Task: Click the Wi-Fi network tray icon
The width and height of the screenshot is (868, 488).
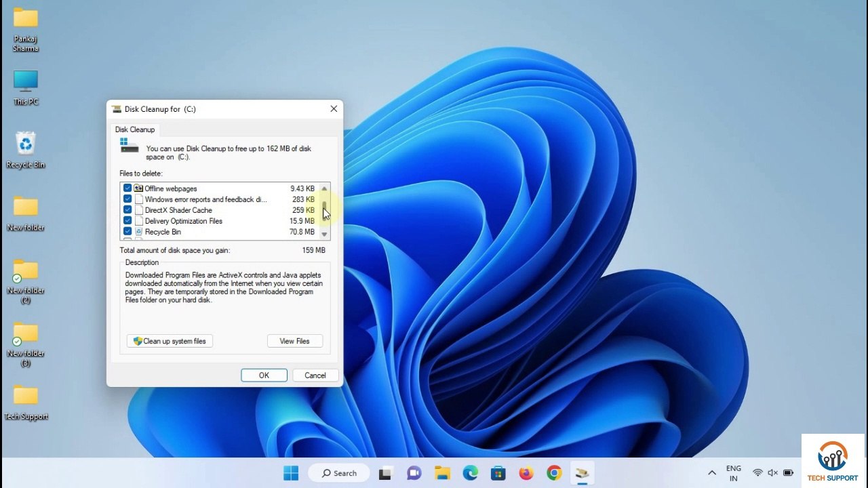Action: [x=757, y=473]
